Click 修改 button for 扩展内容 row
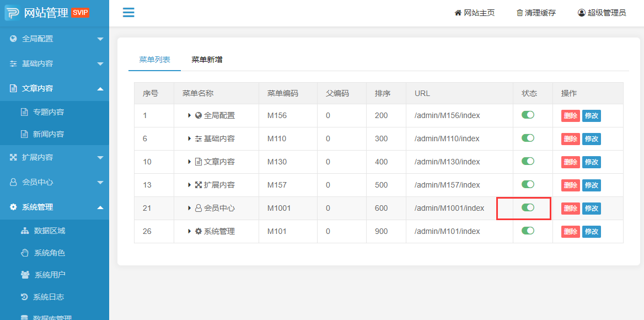Image resolution: width=644 pixels, height=320 pixels. (591, 185)
